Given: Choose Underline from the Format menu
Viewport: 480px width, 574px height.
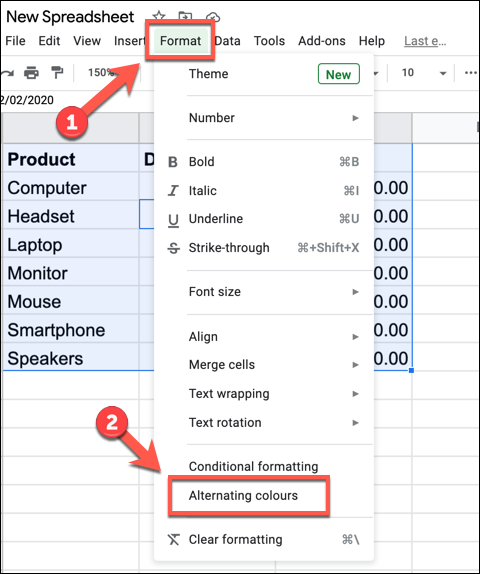Looking at the screenshot, I should [264, 219].
